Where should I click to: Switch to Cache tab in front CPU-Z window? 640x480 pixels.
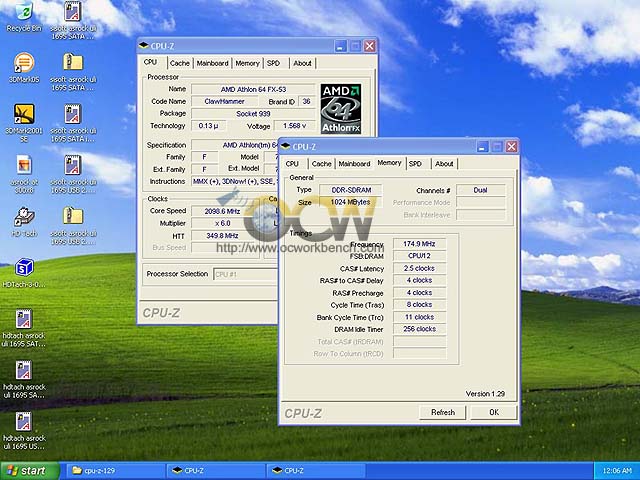(322, 164)
